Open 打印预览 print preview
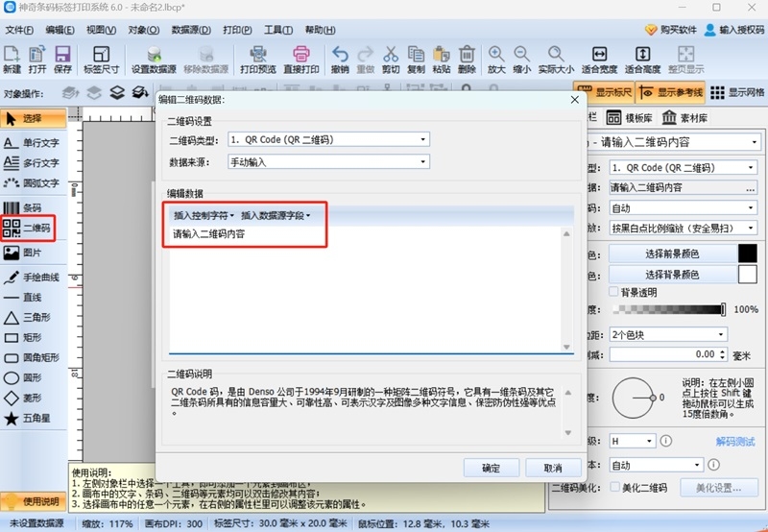This screenshot has width=768, height=532. pyautogui.click(x=258, y=60)
